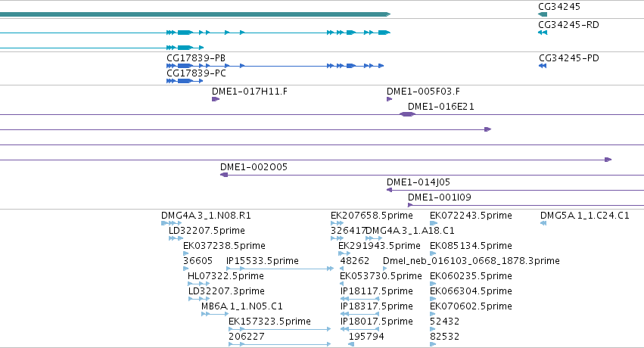Select the DME1-002O05 feature label
This screenshot has width=644, height=348.
[x=254, y=167]
